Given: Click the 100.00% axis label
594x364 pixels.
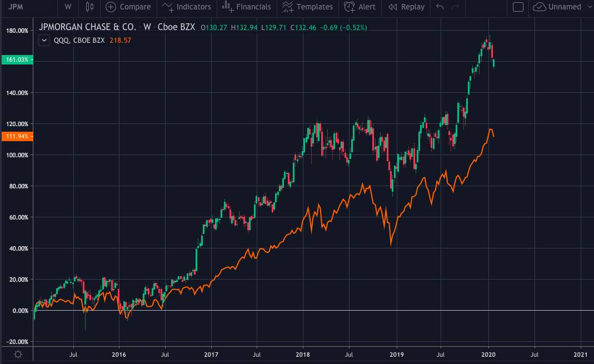Looking at the screenshot, I should click(17, 155).
